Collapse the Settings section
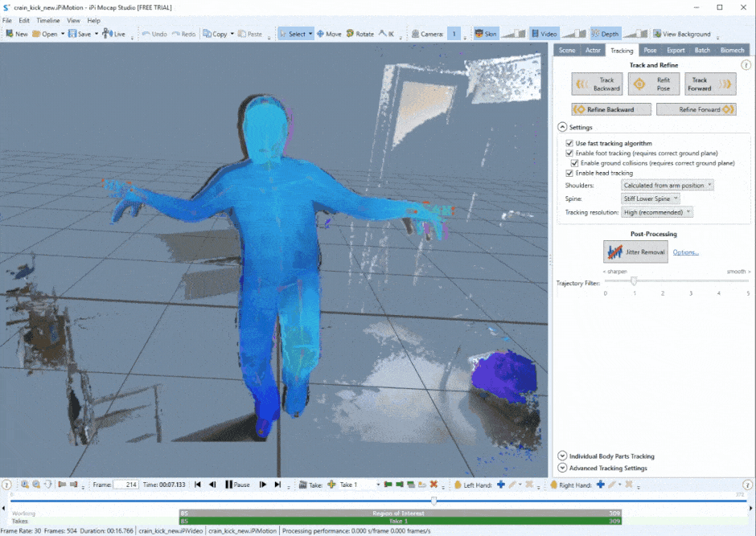Image resolution: width=756 pixels, height=536 pixels. (x=562, y=127)
